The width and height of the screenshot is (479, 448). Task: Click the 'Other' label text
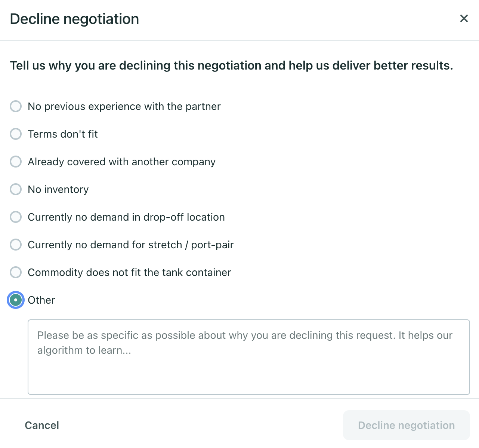click(x=41, y=300)
